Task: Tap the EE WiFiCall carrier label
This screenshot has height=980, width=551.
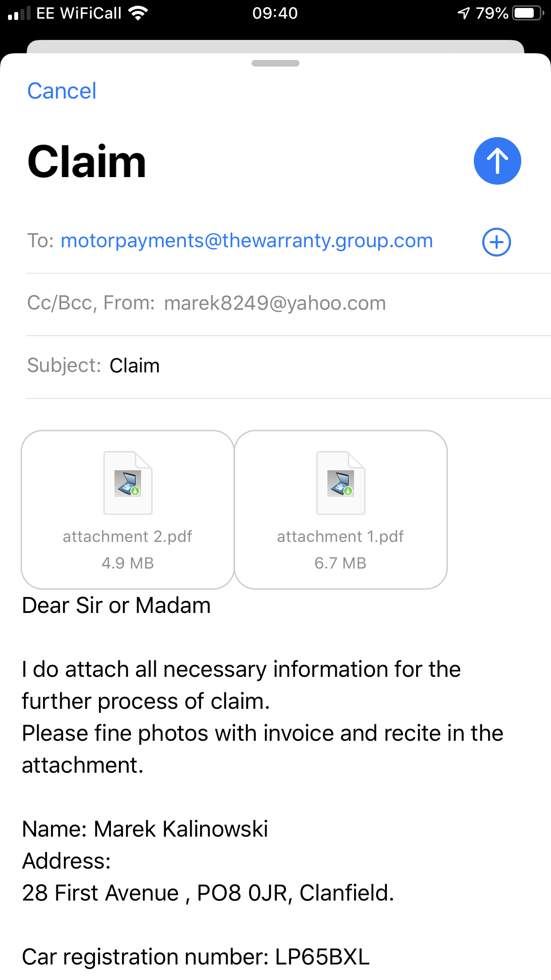Action: click(x=79, y=13)
